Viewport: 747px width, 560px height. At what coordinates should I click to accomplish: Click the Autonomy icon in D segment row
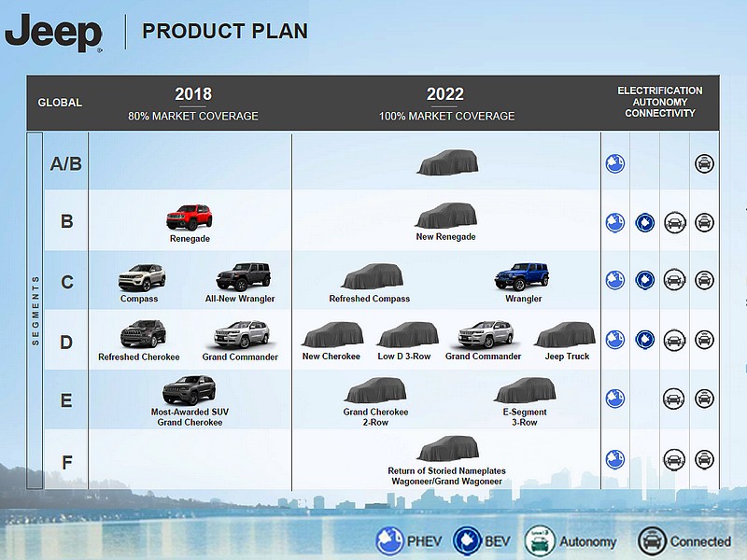[674, 340]
